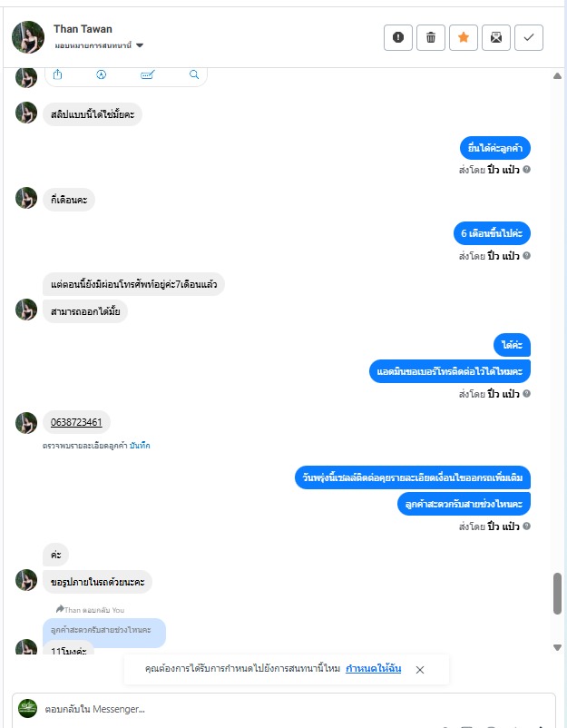Toggle the orange star follow-up marker
The height and width of the screenshot is (728, 567).
click(x=463, y=37)
